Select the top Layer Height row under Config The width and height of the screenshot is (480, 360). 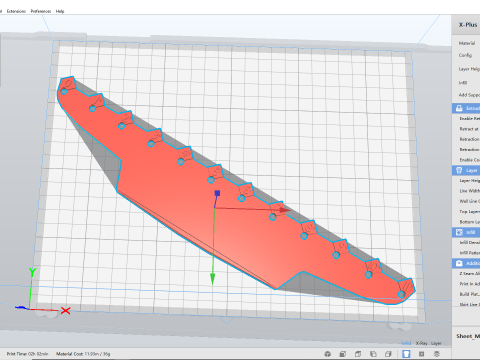click(469, 69)
